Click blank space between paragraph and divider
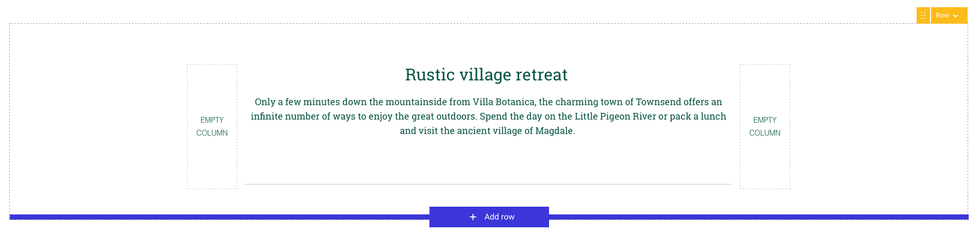Viewport: 980px width, 234px height. click(x=488, y=160)
